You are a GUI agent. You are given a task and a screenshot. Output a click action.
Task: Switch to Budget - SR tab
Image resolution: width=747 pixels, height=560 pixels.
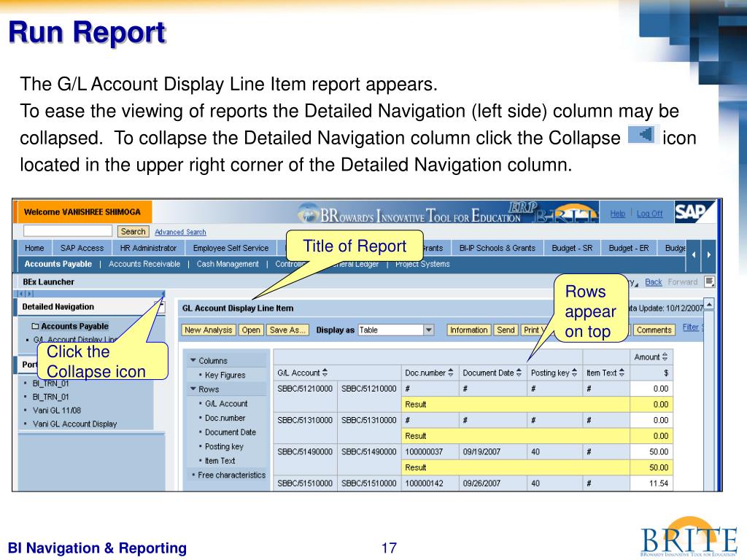[572, 248]
